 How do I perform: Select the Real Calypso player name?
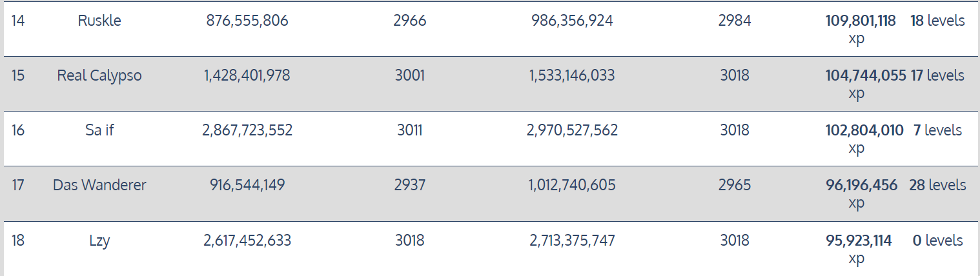click(99, 75)
